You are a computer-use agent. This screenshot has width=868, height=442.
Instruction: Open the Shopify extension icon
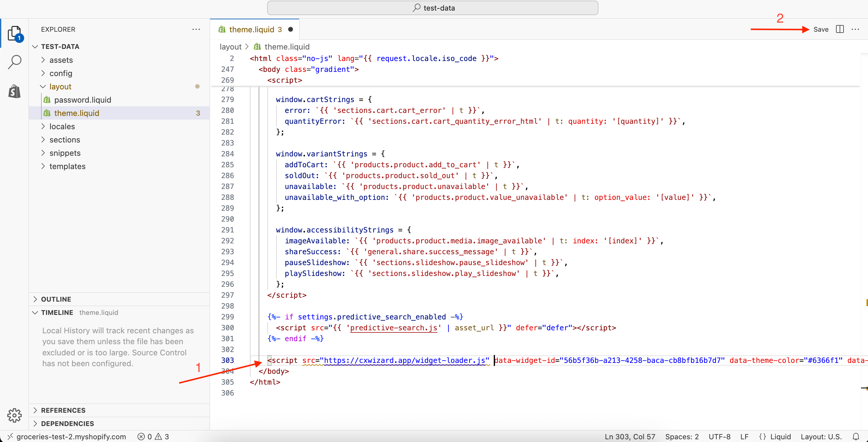pyautogui.click(x=14, y=91)
